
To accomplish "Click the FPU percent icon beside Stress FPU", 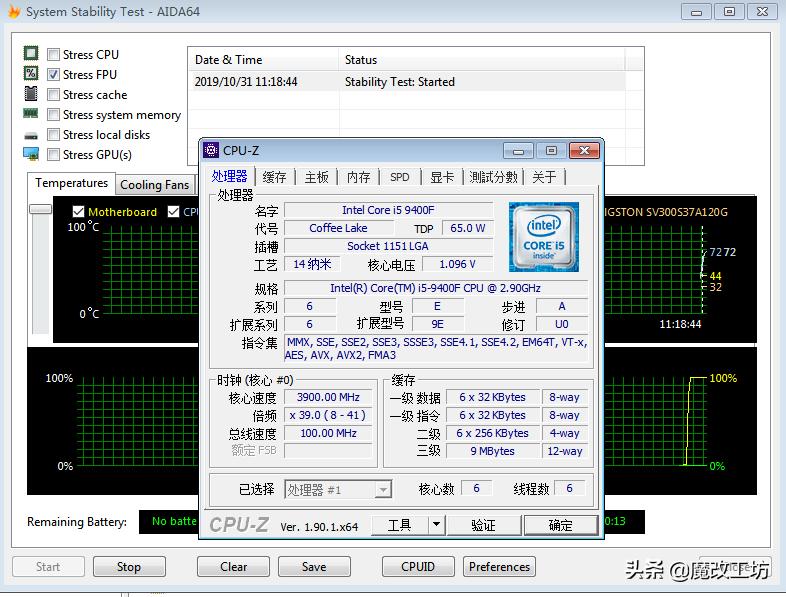I will (x=30, y=74).
